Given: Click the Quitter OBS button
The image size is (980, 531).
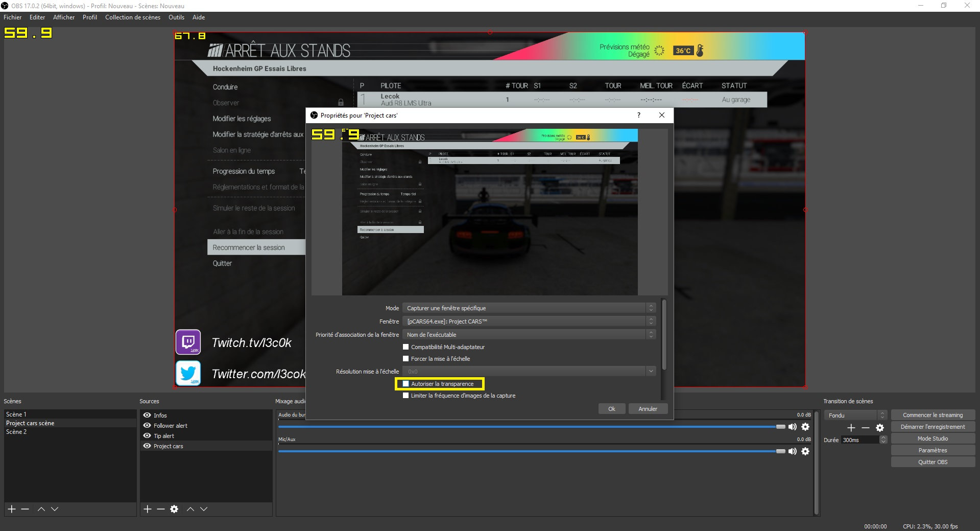Looking at the screenshot, I should click(933, 462).
